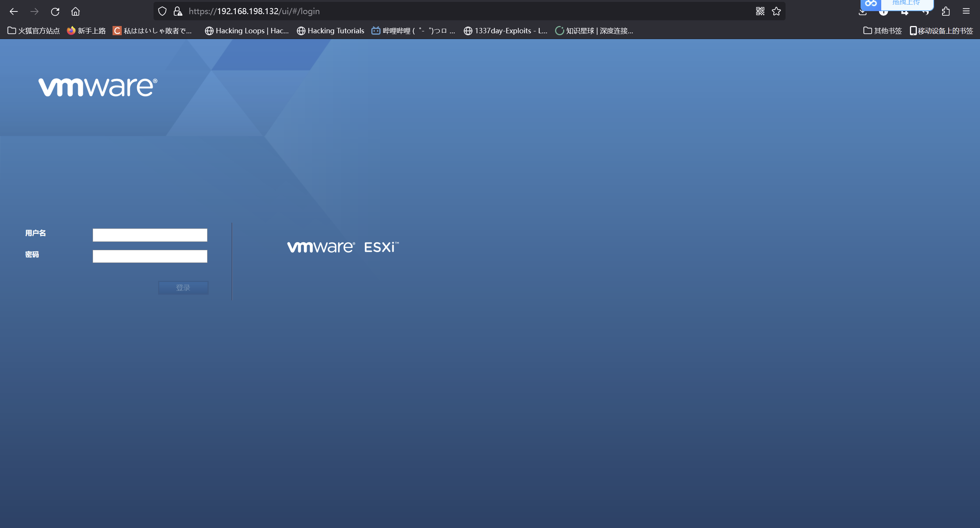Go back to the previous page
This screenshot has height=528, width=980.
[x=14, y=11]
